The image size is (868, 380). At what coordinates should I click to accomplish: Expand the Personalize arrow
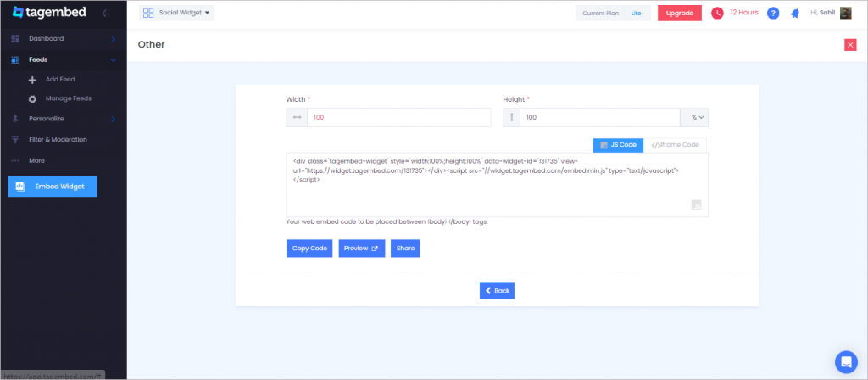tap(113, 119)
